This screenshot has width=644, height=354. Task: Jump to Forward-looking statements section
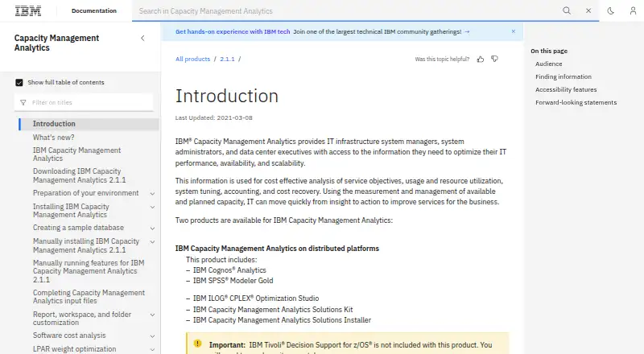tap(576, 103)
